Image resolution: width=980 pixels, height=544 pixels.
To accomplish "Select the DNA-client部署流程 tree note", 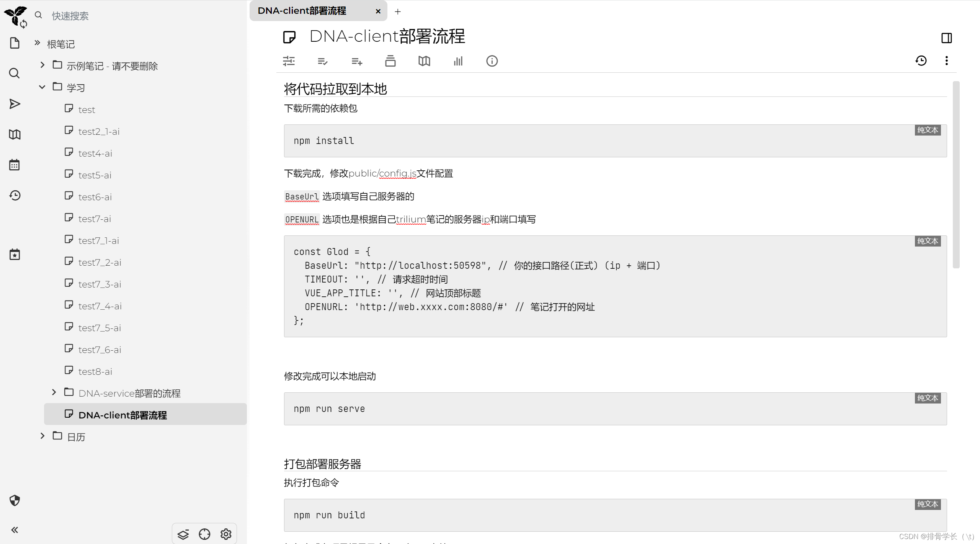I will (x=145, y=414).
